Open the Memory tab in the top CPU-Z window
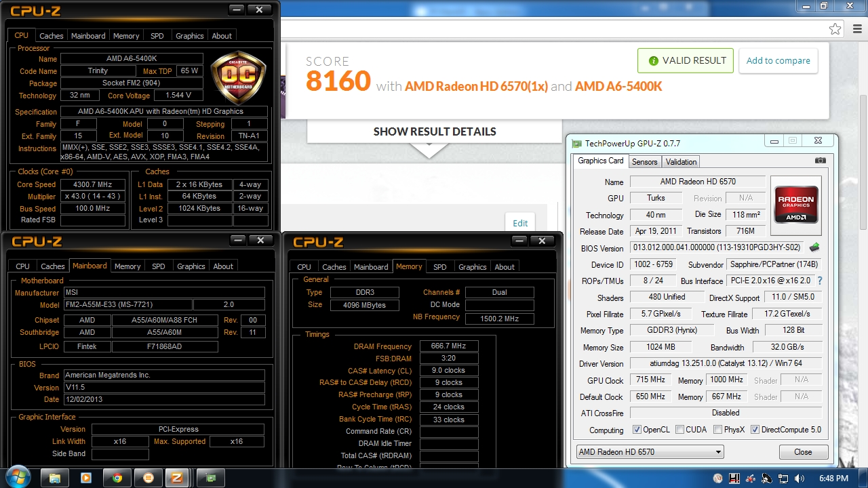The height and width of the screenshot is (488, 868). coord(126,36)
